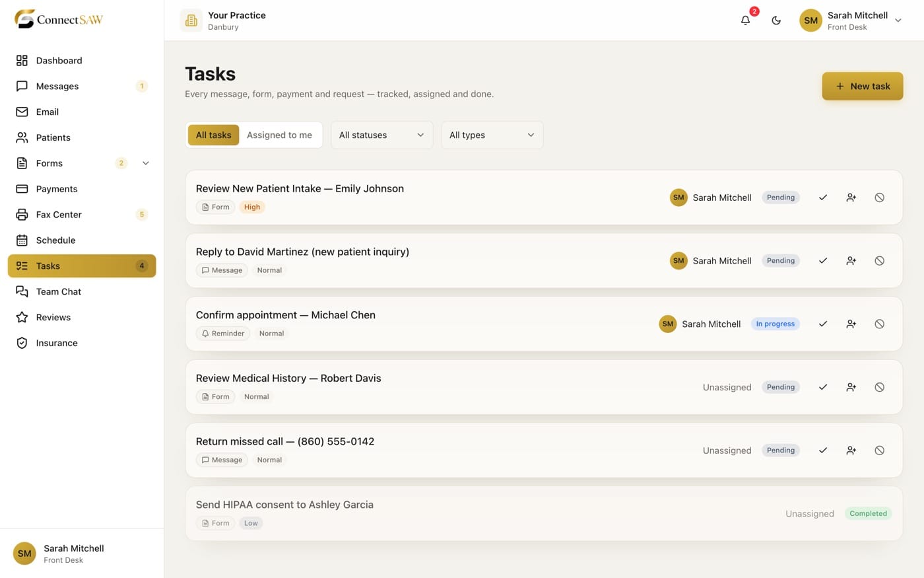Click the practice building icon
924x578 pixels.
click(x=191, y=20)
